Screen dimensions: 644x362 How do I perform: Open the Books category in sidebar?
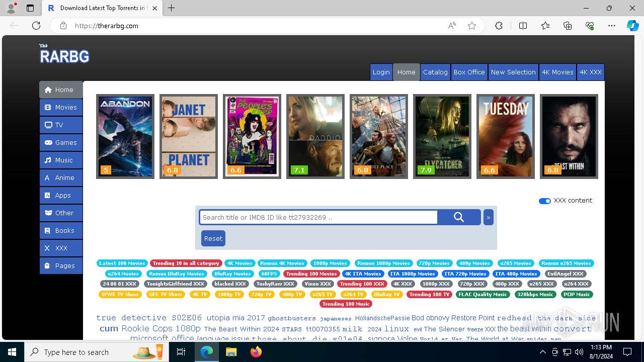[61, 230]
